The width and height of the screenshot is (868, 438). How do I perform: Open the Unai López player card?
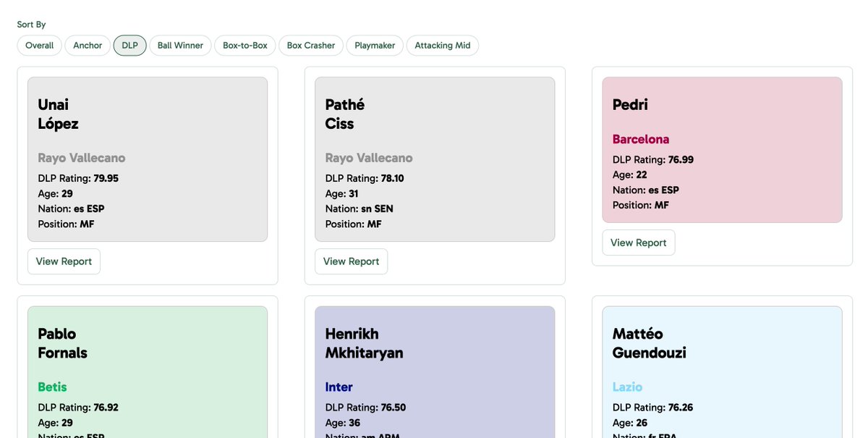tap(148, 159)
